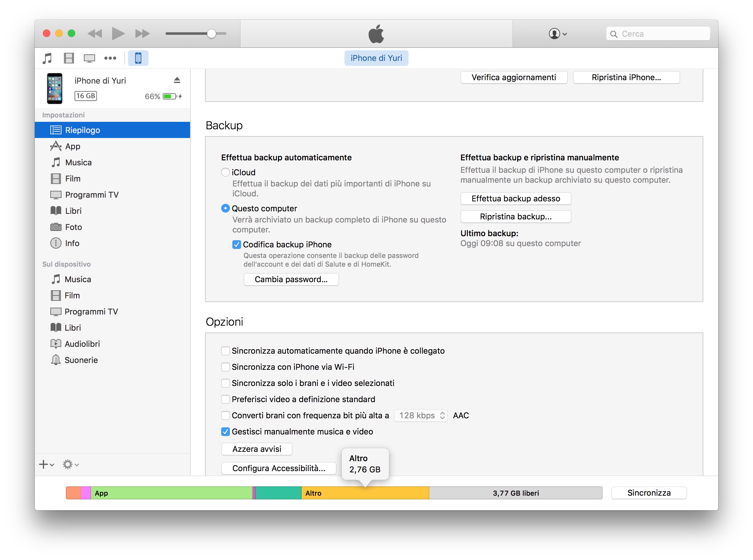
Task: Open the three-dots more libraries menu
Action: pos(110,58)
